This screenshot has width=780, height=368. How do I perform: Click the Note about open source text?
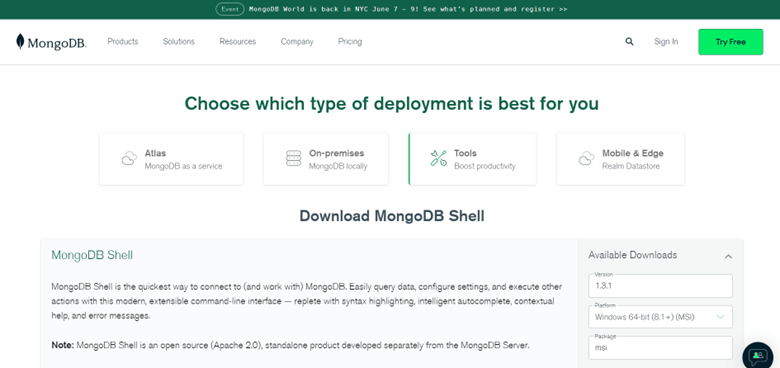291,345
